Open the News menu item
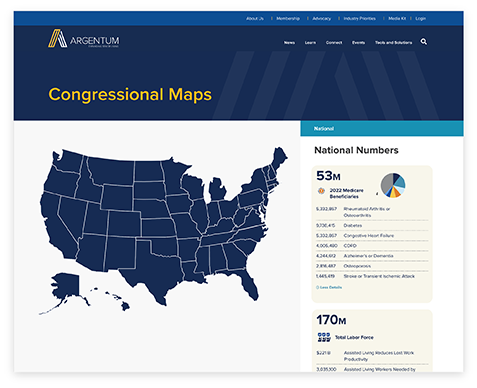 pyautogui.click(x=289, y=43)
